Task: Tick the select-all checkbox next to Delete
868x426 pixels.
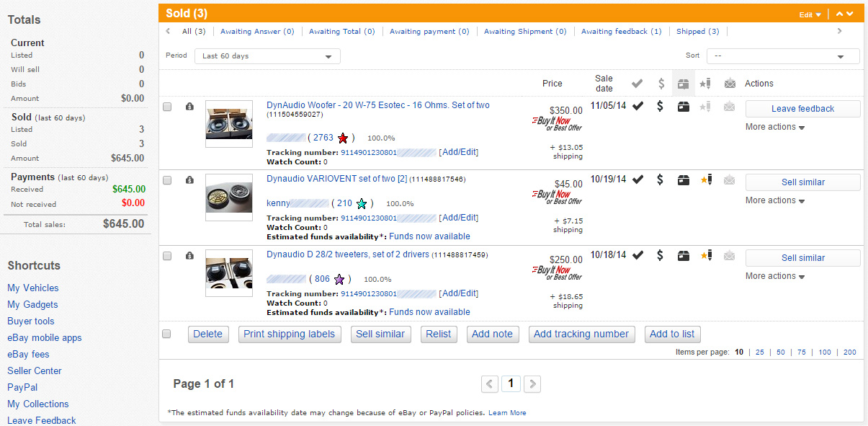Action: pyautogui.click(x=167, y=334)
